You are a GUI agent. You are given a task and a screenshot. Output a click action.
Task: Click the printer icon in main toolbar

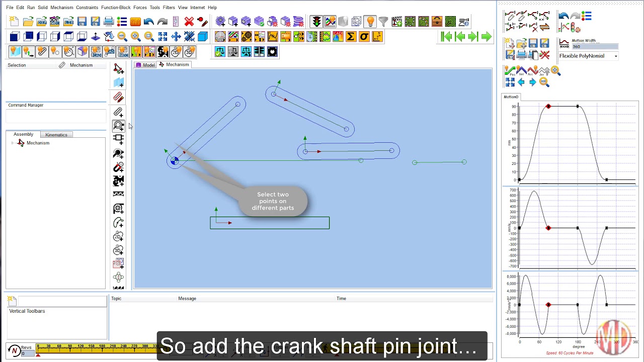pyautogui.click(x=109, y=22)
